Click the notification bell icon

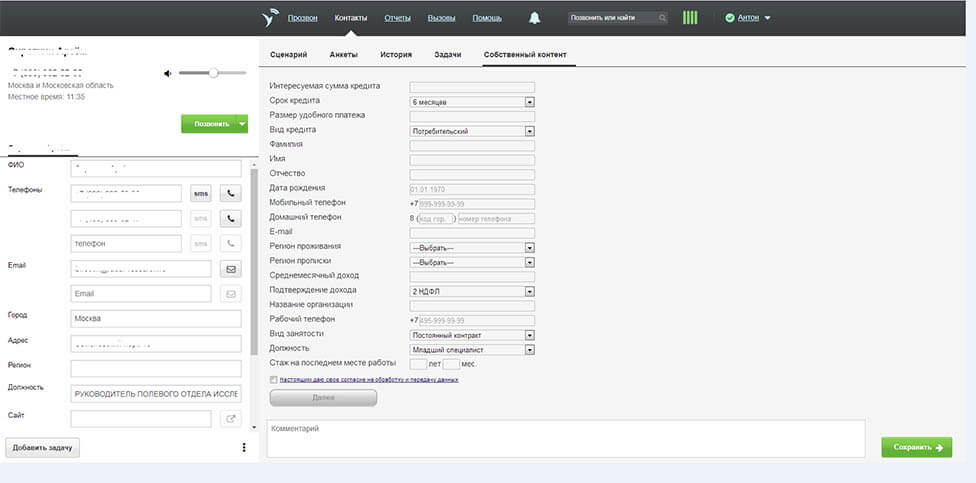coord(535,18)
